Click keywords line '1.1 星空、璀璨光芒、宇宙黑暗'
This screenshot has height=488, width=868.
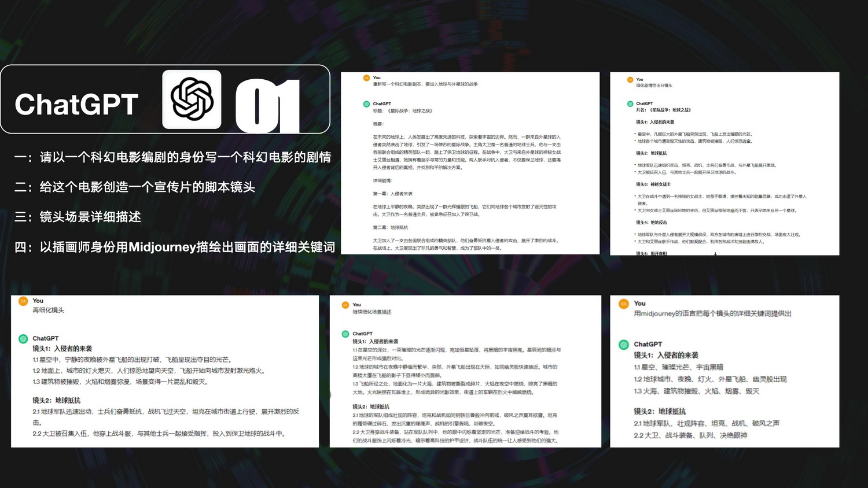679,367
